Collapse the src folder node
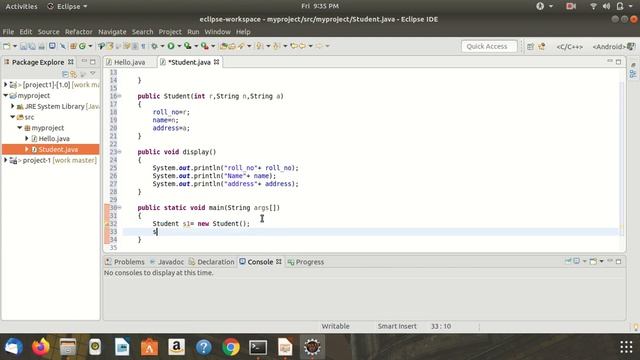640x360 pixels. (12, 117)
